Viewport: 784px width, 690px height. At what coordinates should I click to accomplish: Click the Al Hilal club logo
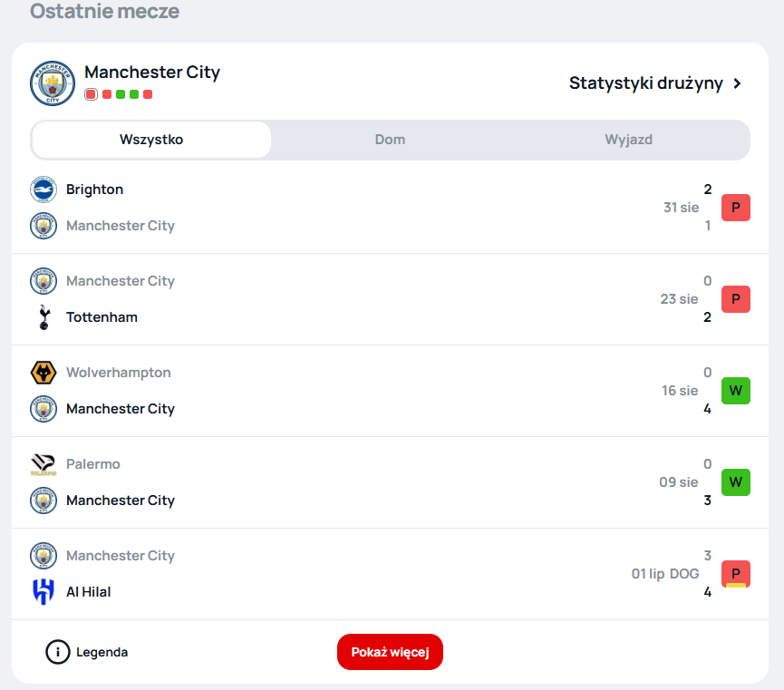pyautogui.click(x=44, y=592)
